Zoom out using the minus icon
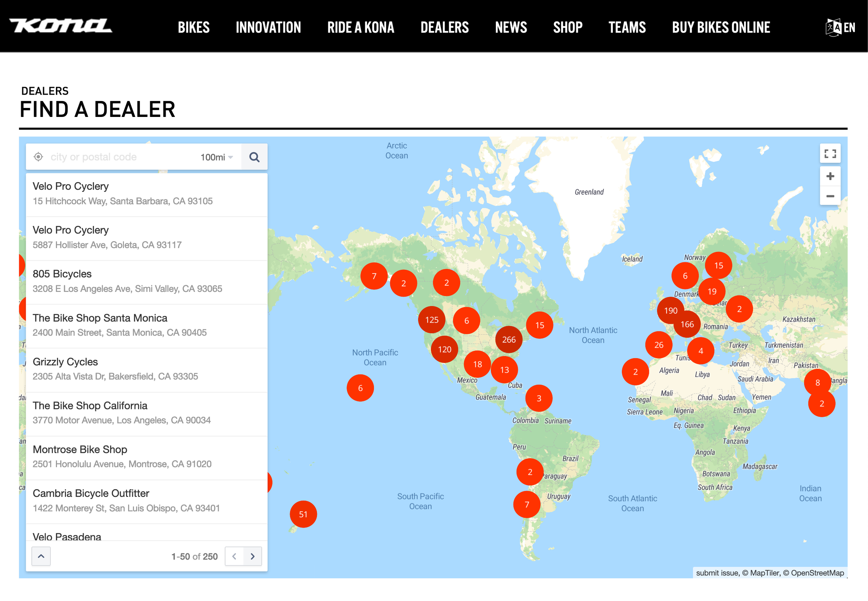This screenshot has width=868, height=601. [x=830, y=196]
